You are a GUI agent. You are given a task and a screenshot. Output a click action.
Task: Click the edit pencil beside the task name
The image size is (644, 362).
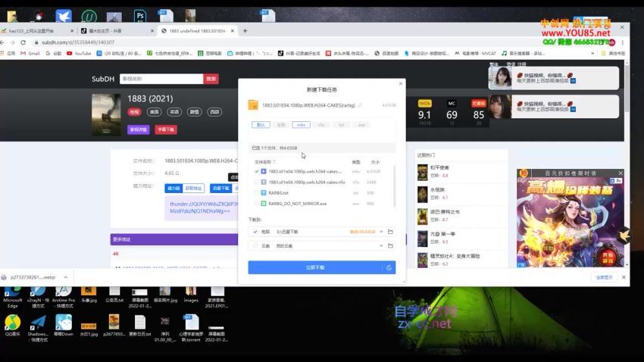[x=360, y=105]
